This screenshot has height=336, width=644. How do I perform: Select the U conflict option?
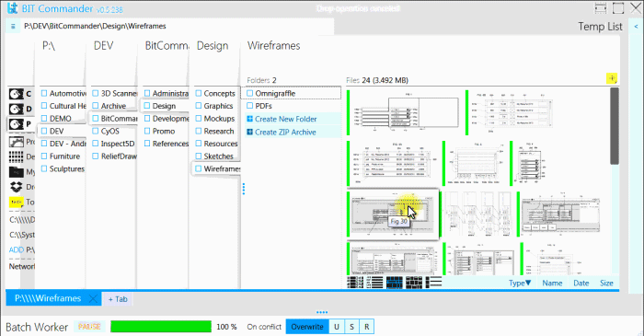(x=337, y=327)
